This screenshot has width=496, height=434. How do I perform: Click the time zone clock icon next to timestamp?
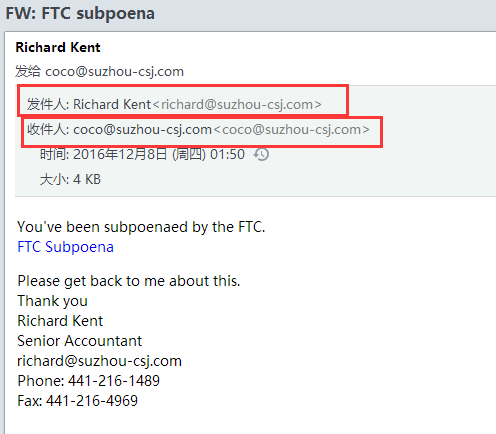click(261, 155)
